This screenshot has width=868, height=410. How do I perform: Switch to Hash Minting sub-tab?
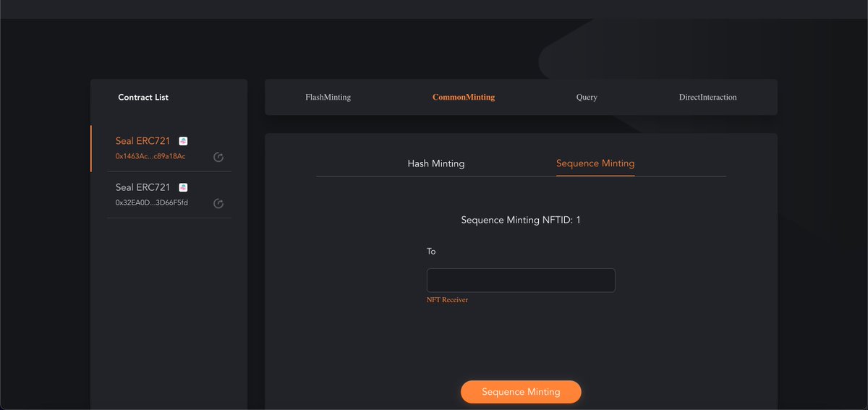click(436, 163)
